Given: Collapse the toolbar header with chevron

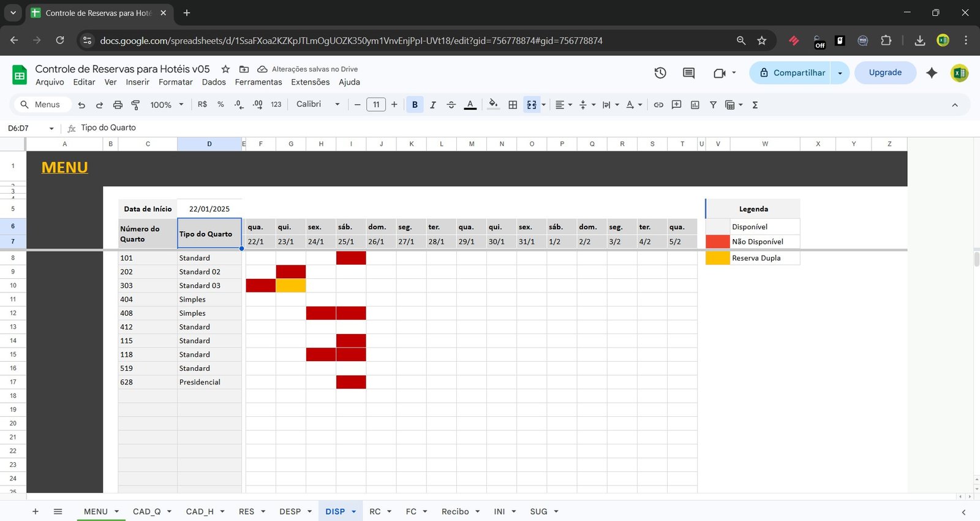Looking at the screenshot, I should tap(954, 105).
